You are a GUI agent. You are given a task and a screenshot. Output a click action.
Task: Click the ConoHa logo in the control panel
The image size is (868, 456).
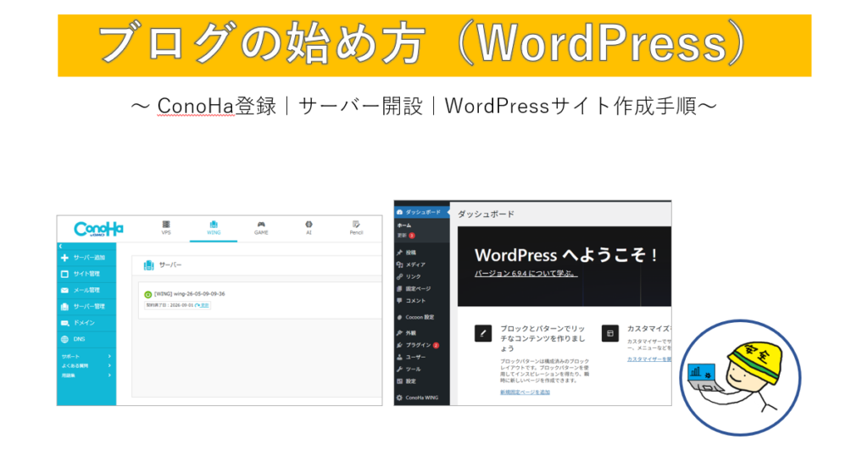(x=98, y=229)
